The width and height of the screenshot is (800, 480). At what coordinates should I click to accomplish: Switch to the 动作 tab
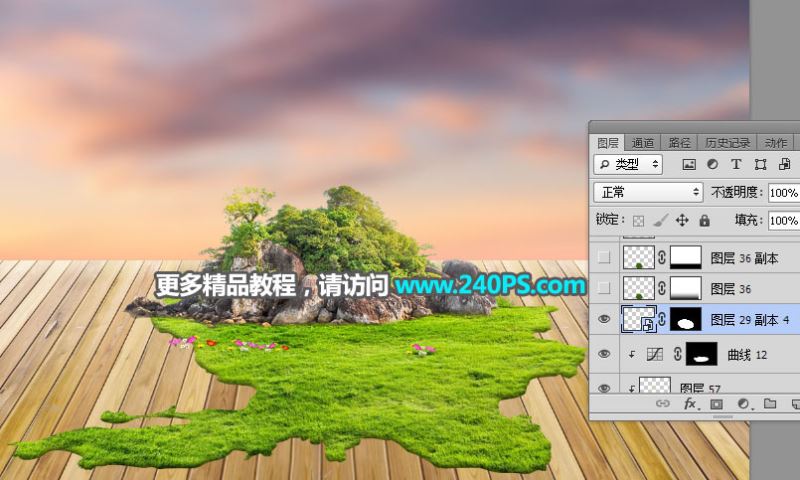click(776, 143)
